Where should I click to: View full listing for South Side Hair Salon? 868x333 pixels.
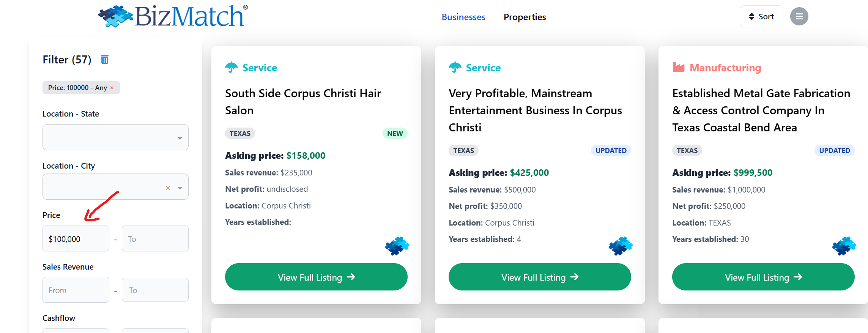click(x=316, y=277)
